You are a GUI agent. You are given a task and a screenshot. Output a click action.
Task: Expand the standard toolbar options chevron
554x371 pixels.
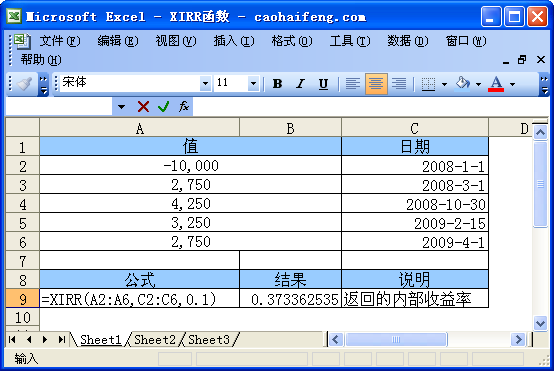tap(43, 85)
